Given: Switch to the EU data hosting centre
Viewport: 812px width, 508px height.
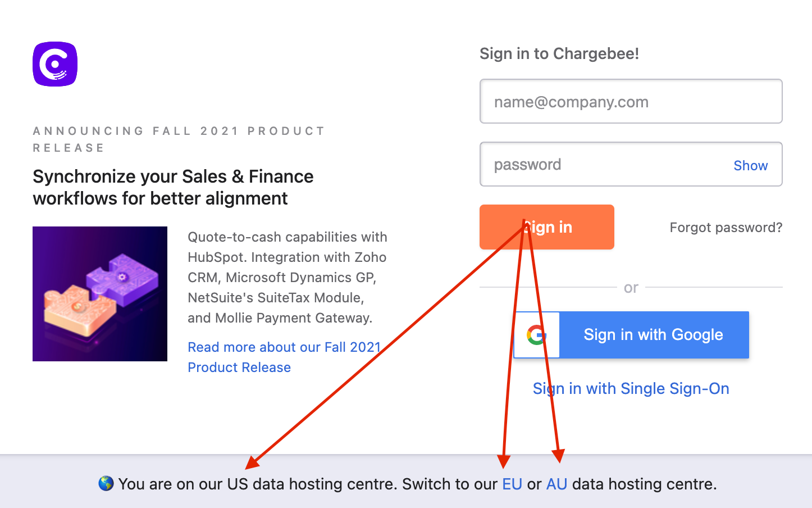Looking at the screenshot, I should (512, 484).
